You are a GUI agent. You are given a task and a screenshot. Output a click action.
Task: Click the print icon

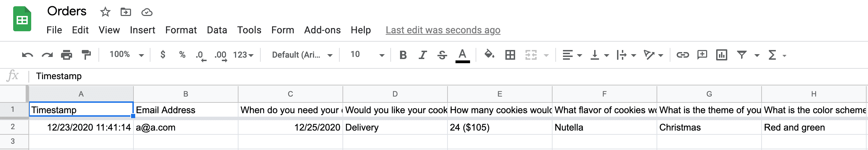(x=66, y=55)
